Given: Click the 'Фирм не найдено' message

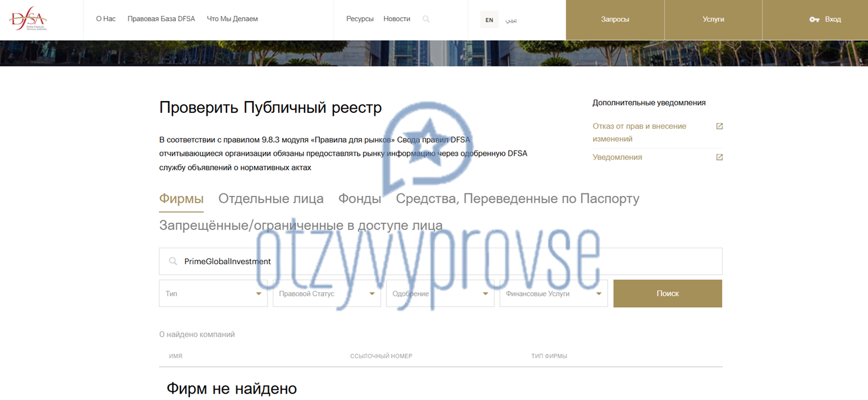Looking at the screenshot, I should coord(232,389).
